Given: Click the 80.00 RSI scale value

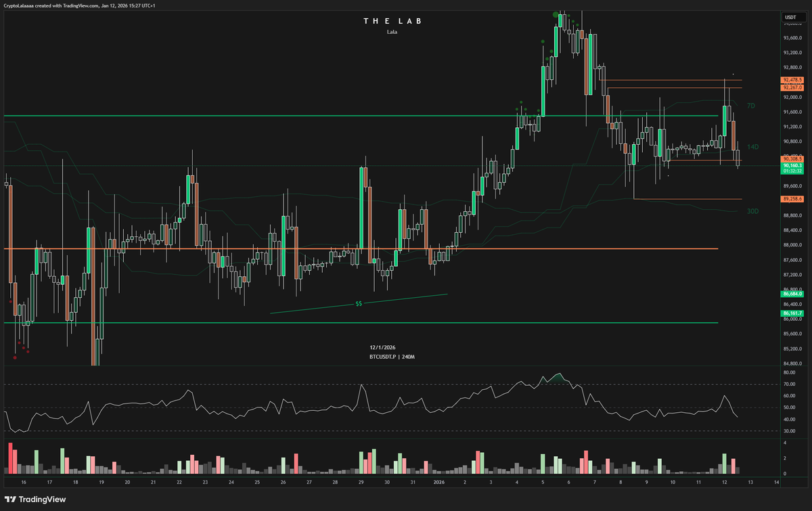Looking at the screenshot, I should (x=789, y=372).
